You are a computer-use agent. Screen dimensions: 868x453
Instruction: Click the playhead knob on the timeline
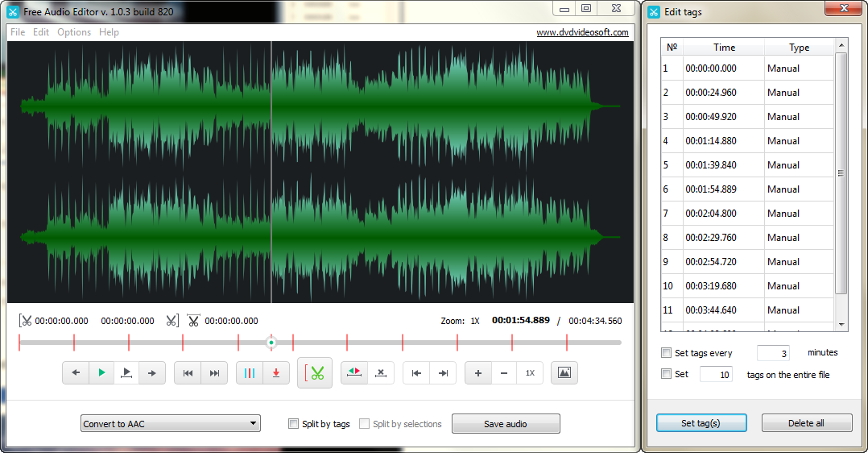coord(271,343)
